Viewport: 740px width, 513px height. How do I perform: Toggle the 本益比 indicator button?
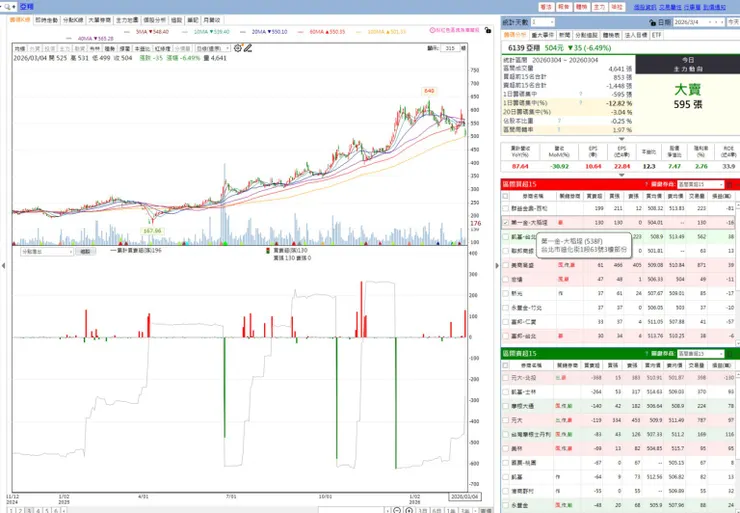point(142,49)
